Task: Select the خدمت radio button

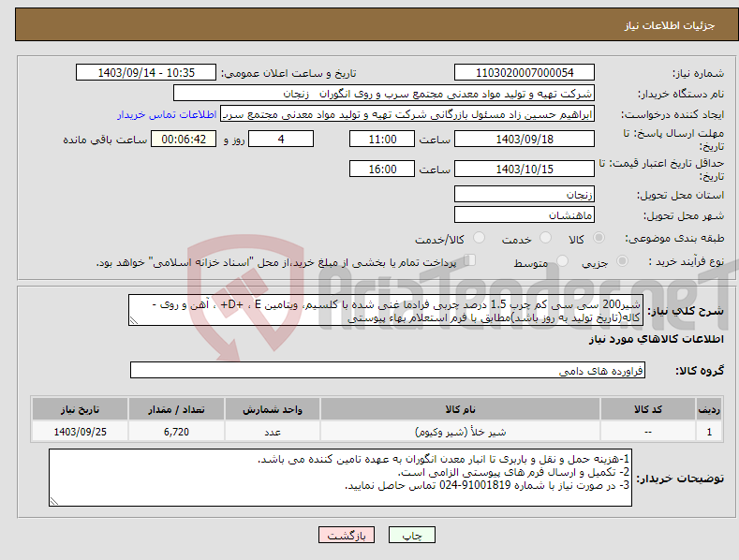Action: point(545,238)
